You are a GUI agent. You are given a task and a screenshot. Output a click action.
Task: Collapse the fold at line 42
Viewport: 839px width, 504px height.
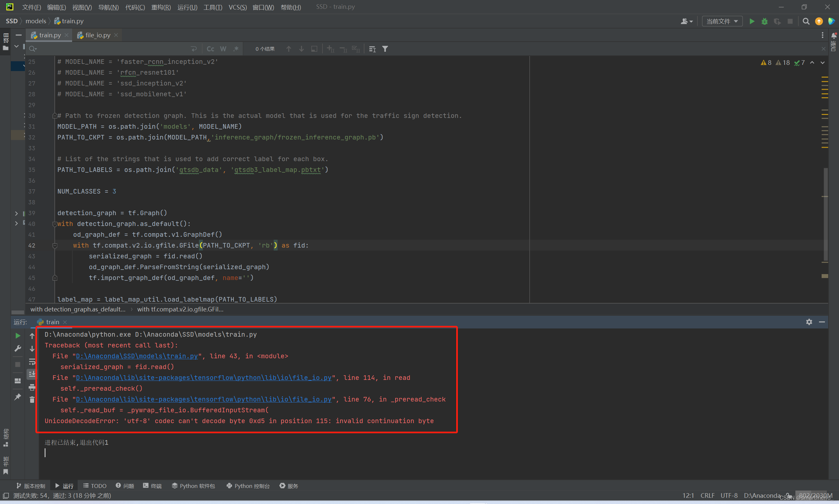coord(55,246)
